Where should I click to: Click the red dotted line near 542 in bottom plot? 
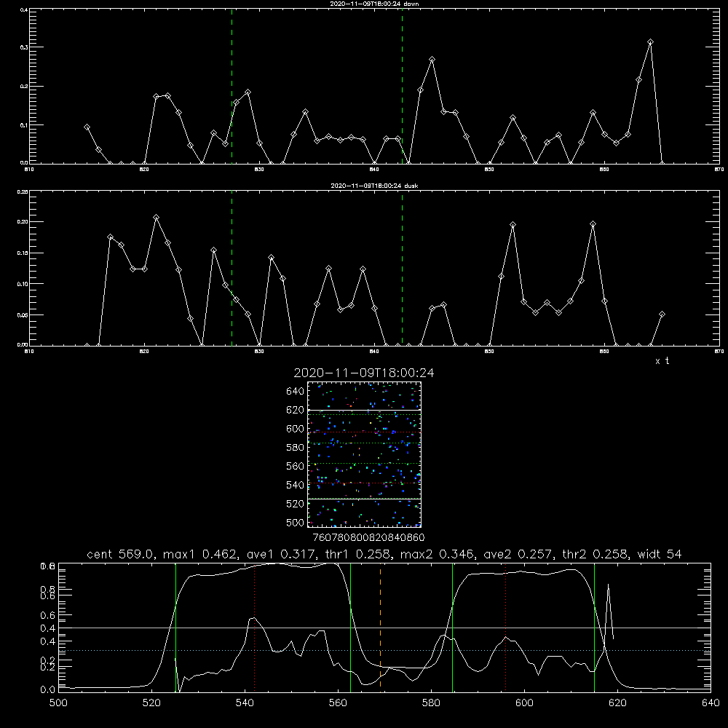coord(254,628)
